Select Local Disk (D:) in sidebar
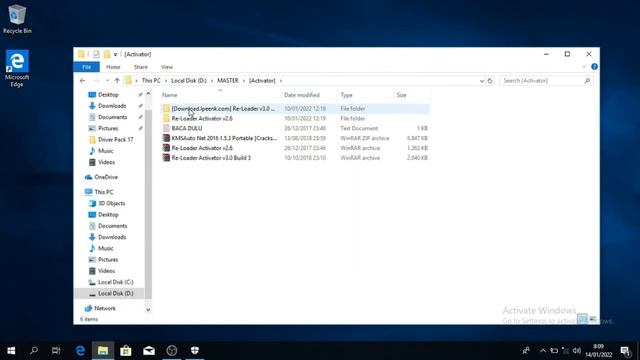Screen dimensions: 640x360 pyautogui.click(x=116, y=293)
